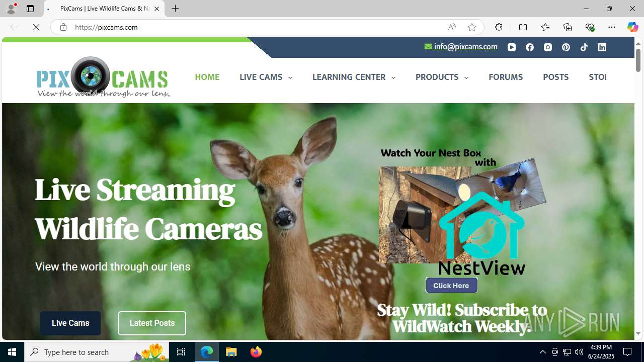This screenshot has width=644, height=362.
Task: Open the PixCams YouTube channel icon
Action: pos(512,47)
